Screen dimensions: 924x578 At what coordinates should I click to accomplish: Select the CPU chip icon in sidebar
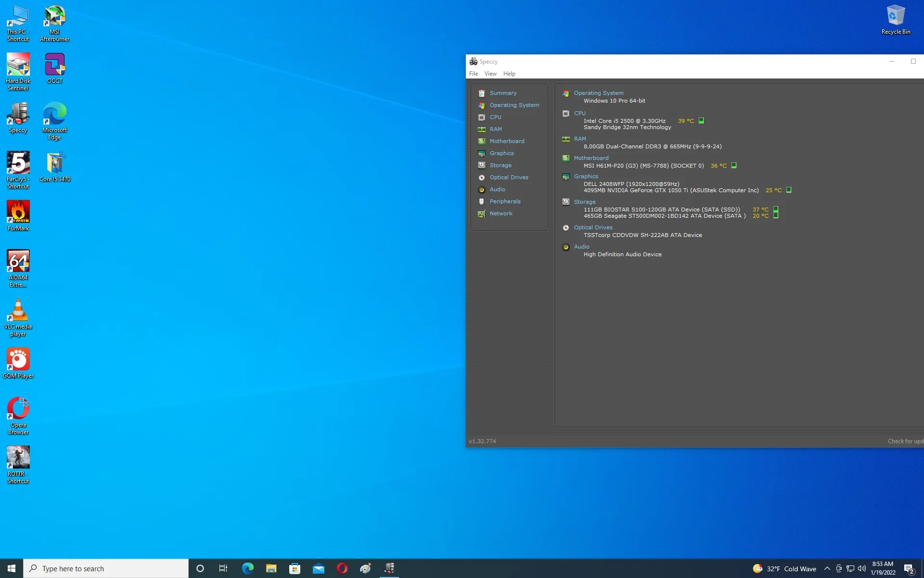click(x=481, y=117)
